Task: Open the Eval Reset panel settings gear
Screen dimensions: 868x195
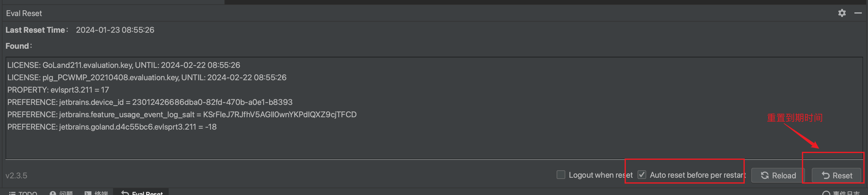Action: point(842,13)
